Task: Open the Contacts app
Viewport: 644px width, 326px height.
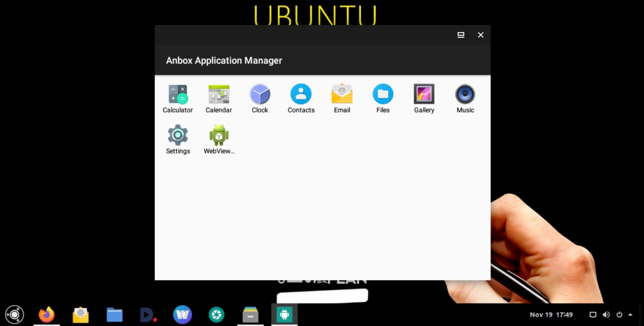Action: (301, 95)
